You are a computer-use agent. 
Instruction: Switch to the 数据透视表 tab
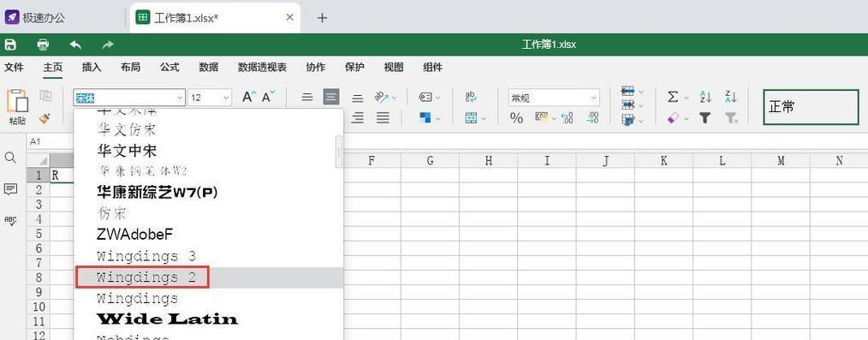[x=263, y=68]
